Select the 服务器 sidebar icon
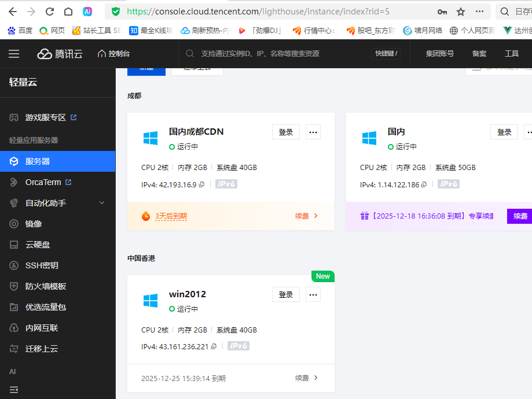 13,161
